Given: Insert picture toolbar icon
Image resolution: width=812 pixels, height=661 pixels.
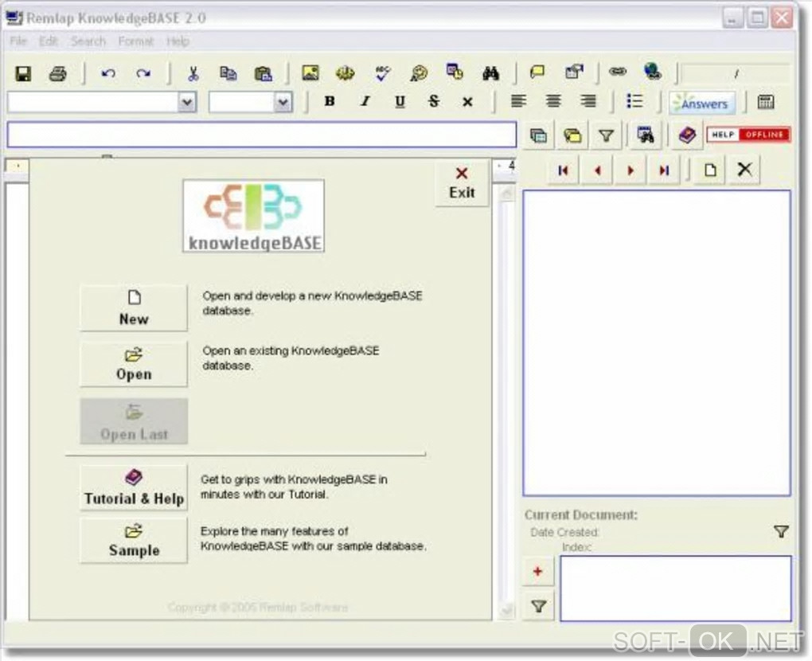Looking at the screenshot, I should pyautogui.click(x=310, y=73).
